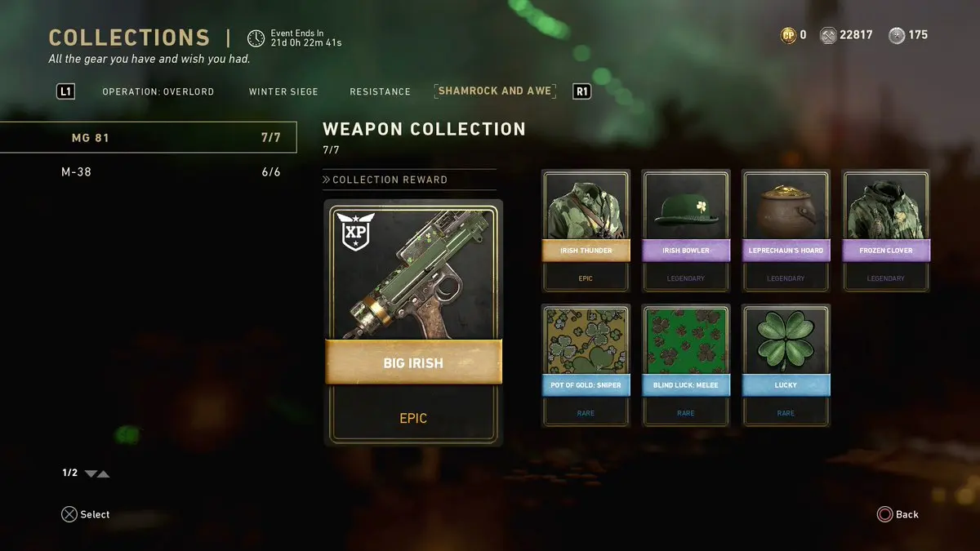Click the R1 bumper icon
The height and width of the screenshot is (551, 980).
tap(581, 91)
